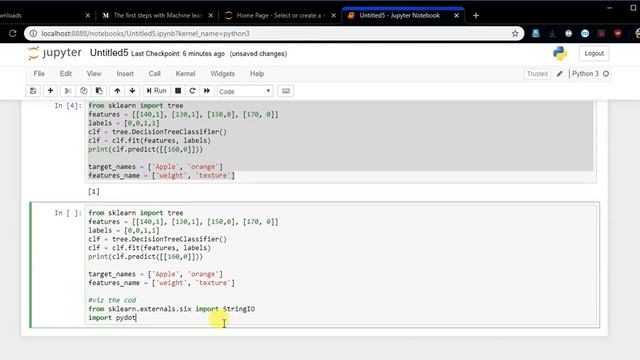Open the Edit menu
640x360 pixels.
click(x=66, y=74)
